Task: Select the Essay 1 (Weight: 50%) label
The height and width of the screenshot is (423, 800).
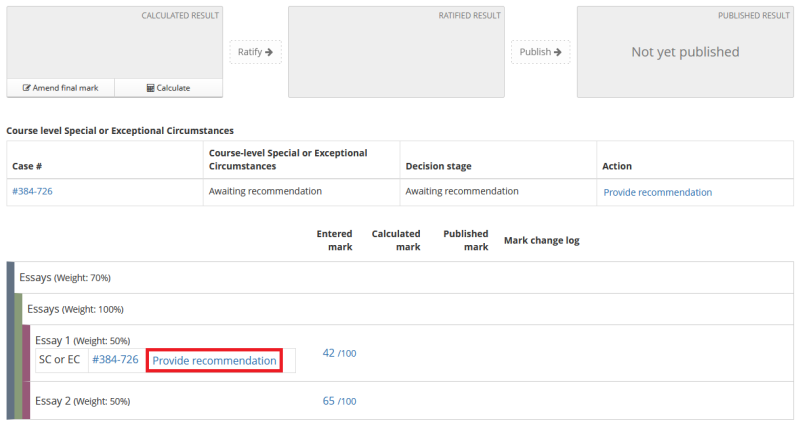Action: pos(83,340)
